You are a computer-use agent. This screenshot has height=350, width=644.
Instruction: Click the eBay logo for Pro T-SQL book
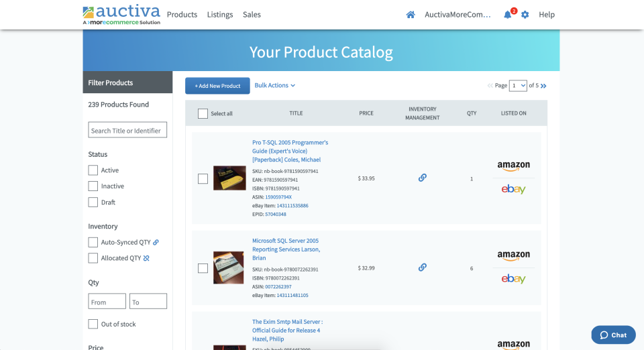click(x=513, y=190)
